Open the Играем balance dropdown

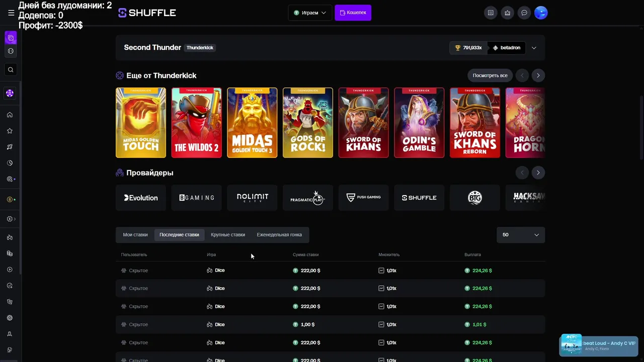pyautogui.click(x=310, y=13)
